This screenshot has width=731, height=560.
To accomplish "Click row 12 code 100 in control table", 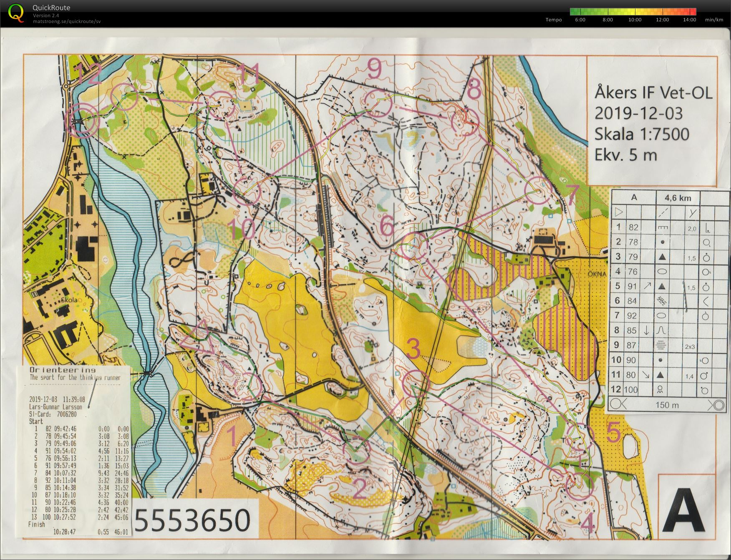I will click(630, 389).
